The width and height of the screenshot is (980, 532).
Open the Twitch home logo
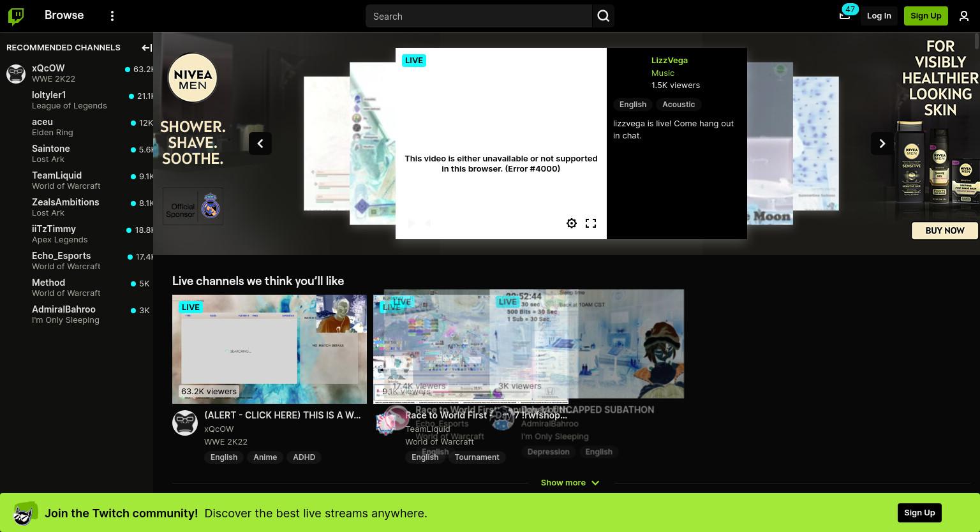[x=16, y=16]
